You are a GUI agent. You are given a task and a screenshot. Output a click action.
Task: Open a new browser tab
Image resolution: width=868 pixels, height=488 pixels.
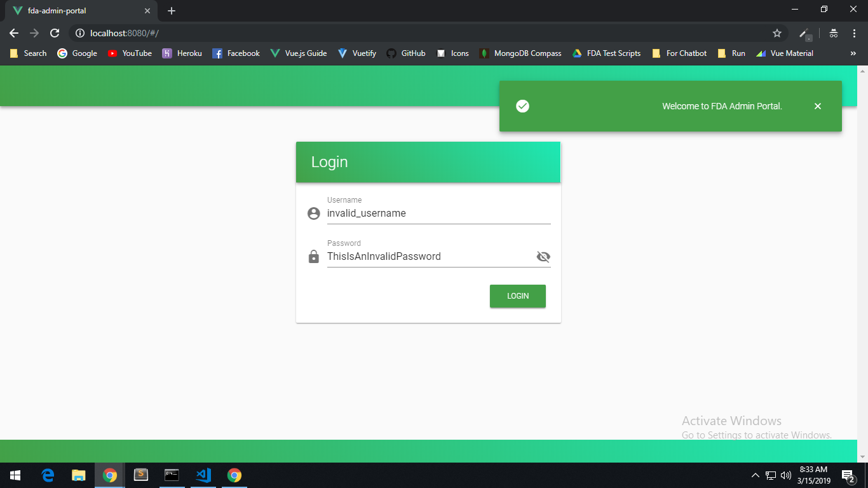[x=171, y=10]
